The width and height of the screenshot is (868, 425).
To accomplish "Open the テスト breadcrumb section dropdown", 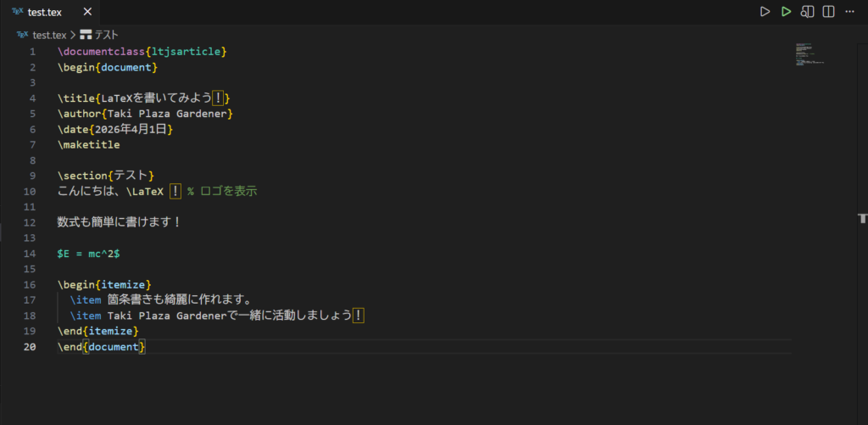I will (106, 35).
